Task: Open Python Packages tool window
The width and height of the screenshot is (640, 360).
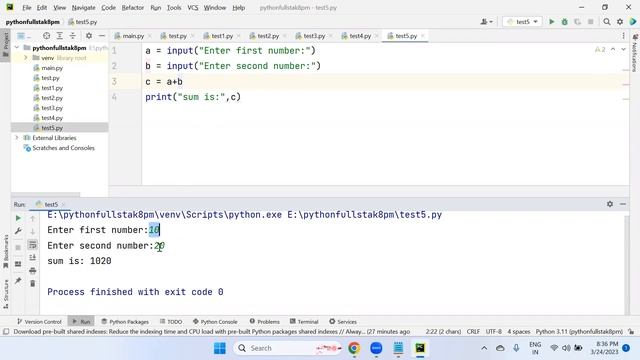Action: (x=125, y=322)
